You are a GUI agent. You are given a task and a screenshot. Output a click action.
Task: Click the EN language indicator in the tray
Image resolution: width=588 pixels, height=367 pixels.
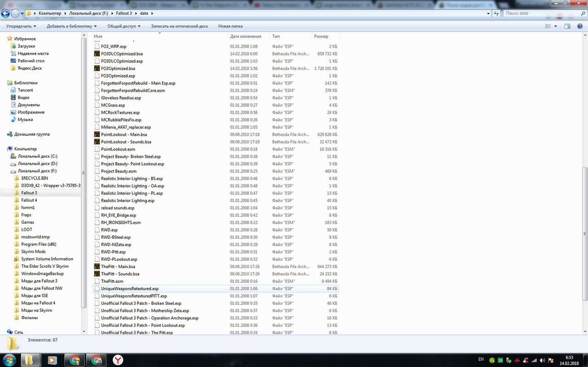pyautogui.click(x=481, y=359)
